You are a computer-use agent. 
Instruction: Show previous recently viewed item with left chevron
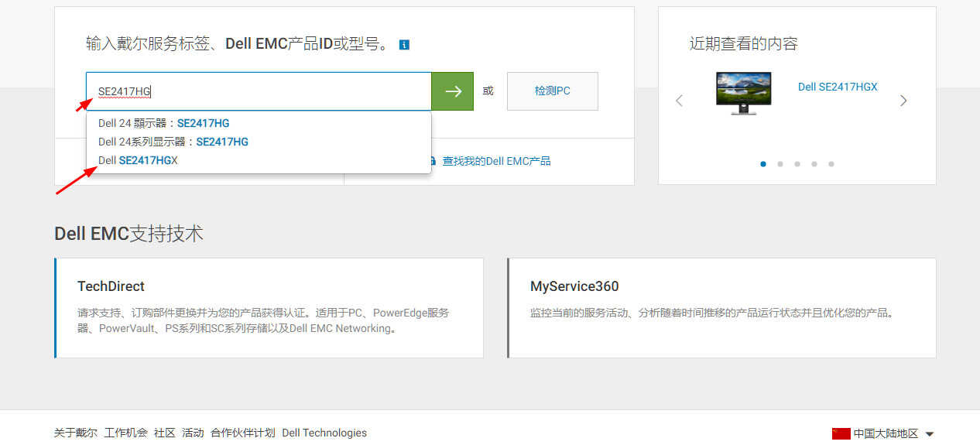(679, 101)
